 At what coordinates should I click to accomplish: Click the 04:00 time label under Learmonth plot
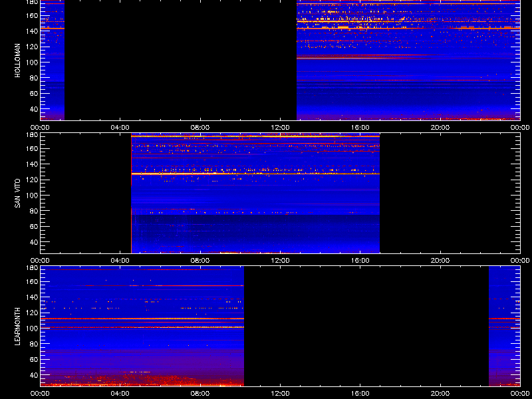120,394
